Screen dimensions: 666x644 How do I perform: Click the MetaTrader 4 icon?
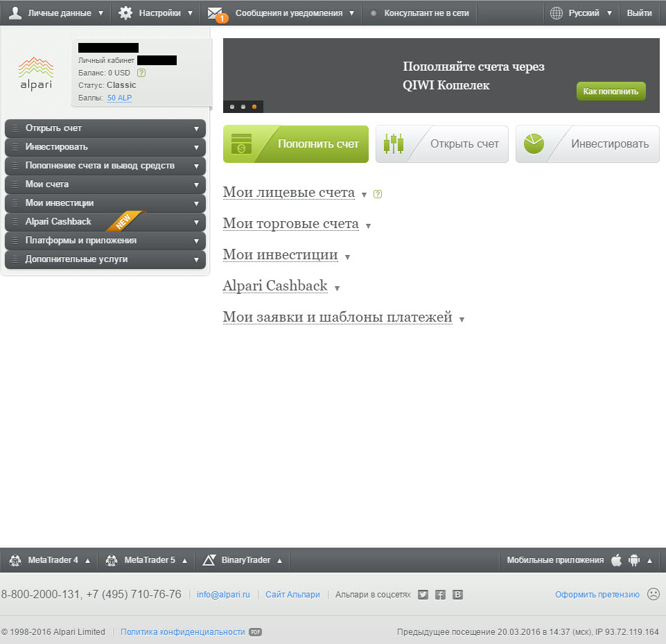coord(15,560)
